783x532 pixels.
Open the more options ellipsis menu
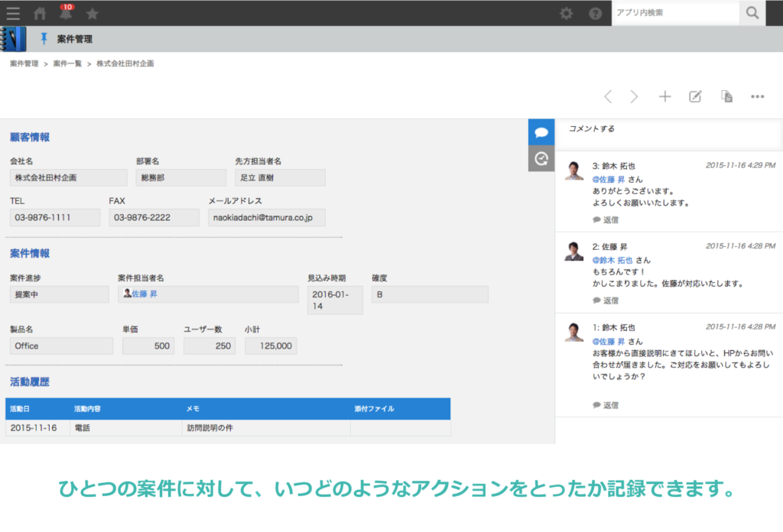coord(758,96)
